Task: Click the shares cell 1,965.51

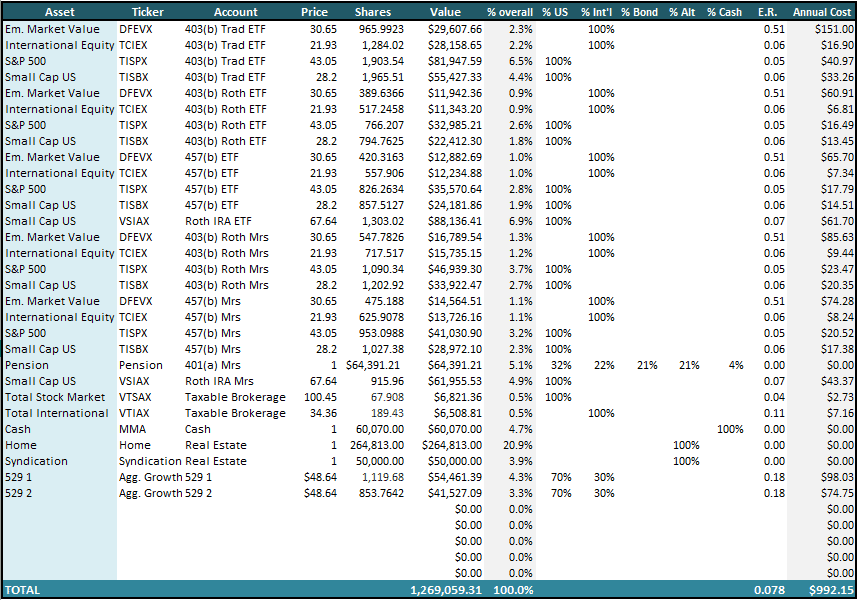Action: pyautogui.click(x=383, y=77)
